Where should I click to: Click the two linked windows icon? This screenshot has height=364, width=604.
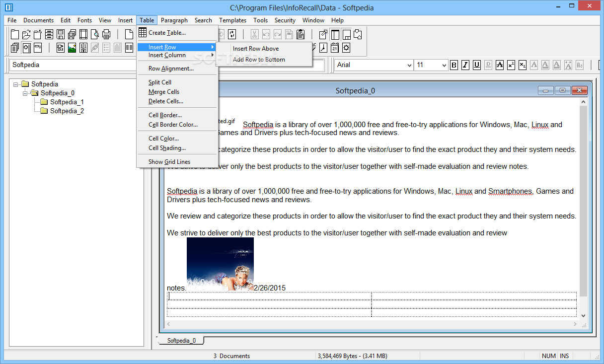(x=358, y=34)
